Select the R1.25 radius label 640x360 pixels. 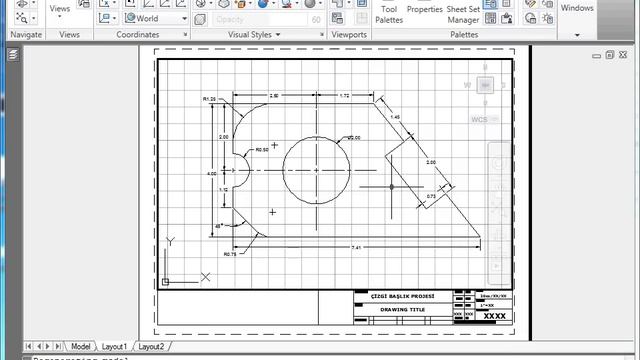209,99
